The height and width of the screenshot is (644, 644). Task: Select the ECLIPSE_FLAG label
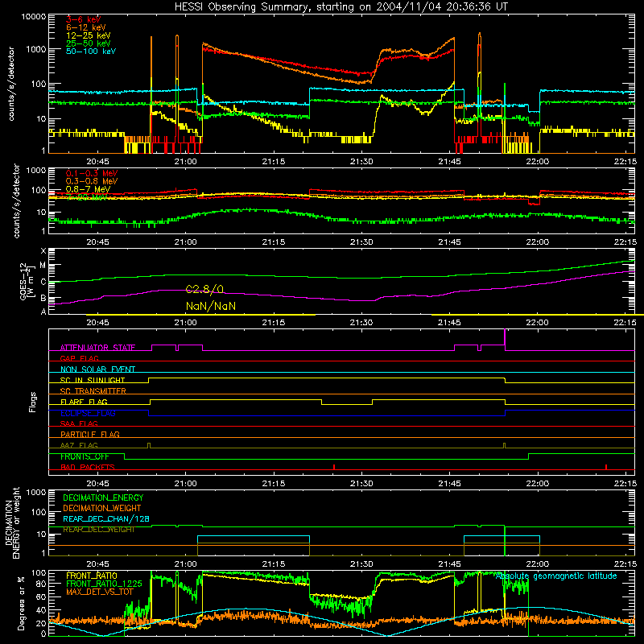tap(88, 413)
